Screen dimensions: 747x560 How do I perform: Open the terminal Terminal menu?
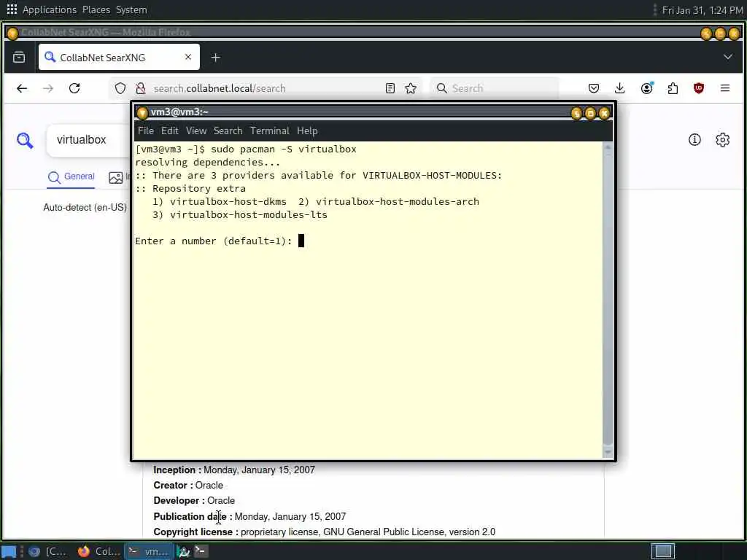click(270, 131)
